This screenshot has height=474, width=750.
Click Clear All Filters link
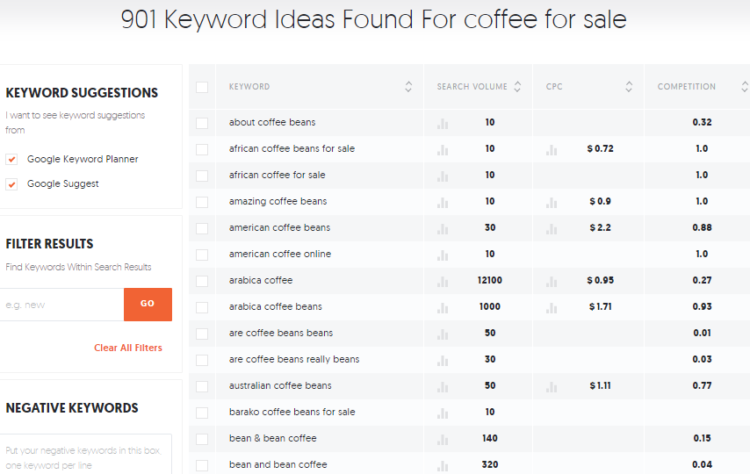128,348
